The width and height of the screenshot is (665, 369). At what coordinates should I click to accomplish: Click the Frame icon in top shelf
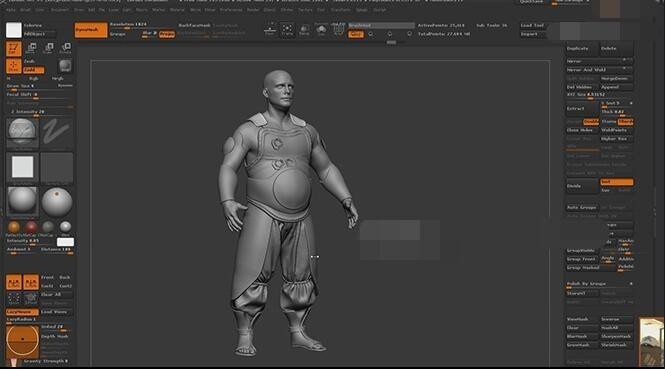pyautogui.click(x=287, y=30)
